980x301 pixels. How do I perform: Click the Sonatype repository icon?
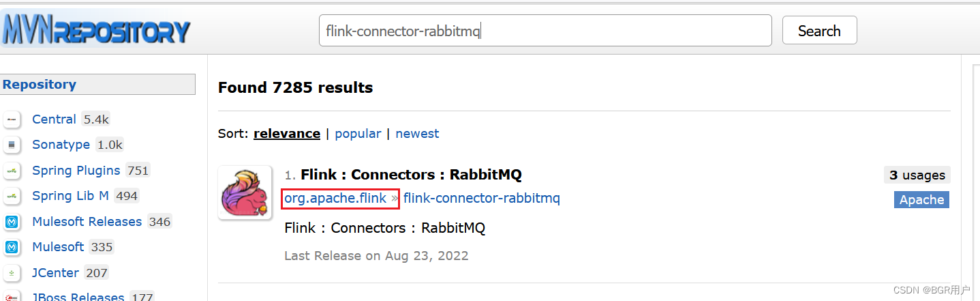pos(12,145)
